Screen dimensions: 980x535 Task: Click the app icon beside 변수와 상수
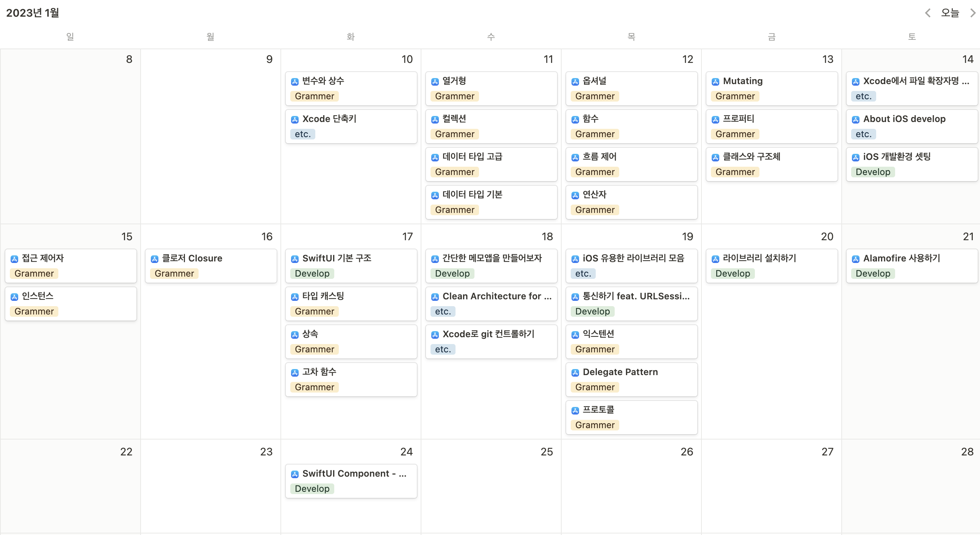(294, 81)
